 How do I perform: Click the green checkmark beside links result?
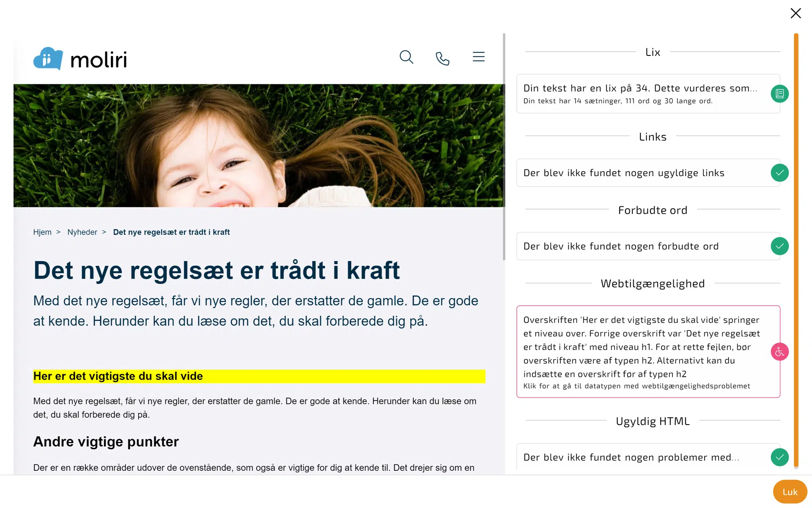coord(779,173)
